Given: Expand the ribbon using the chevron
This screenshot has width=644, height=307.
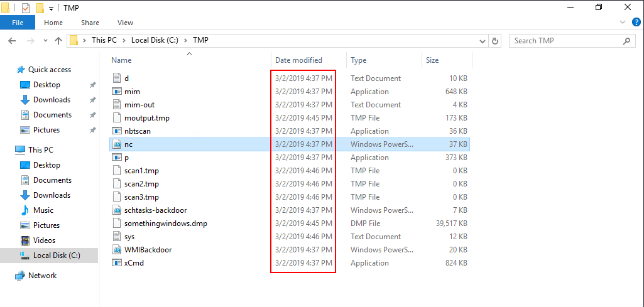Looking at the screenshot, I should coord(621,23).
